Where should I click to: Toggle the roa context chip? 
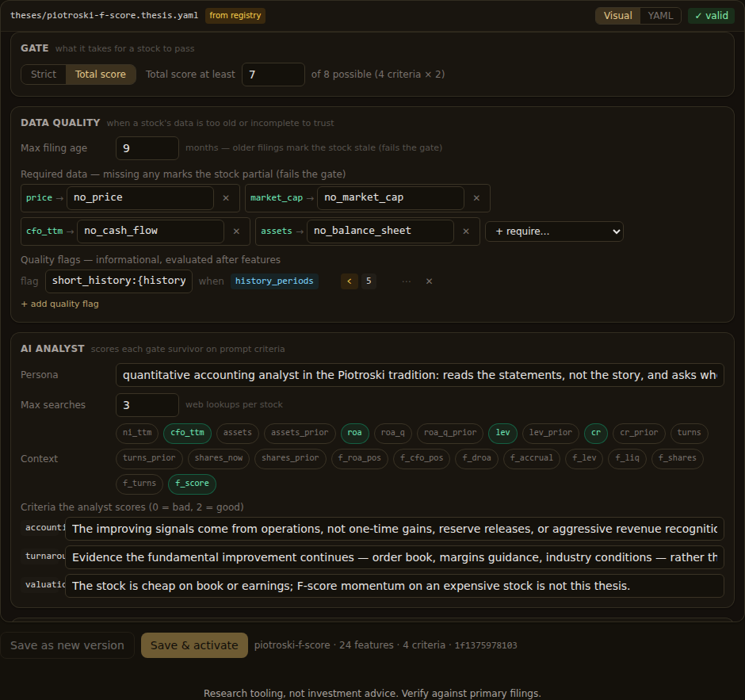coord(354,433)
